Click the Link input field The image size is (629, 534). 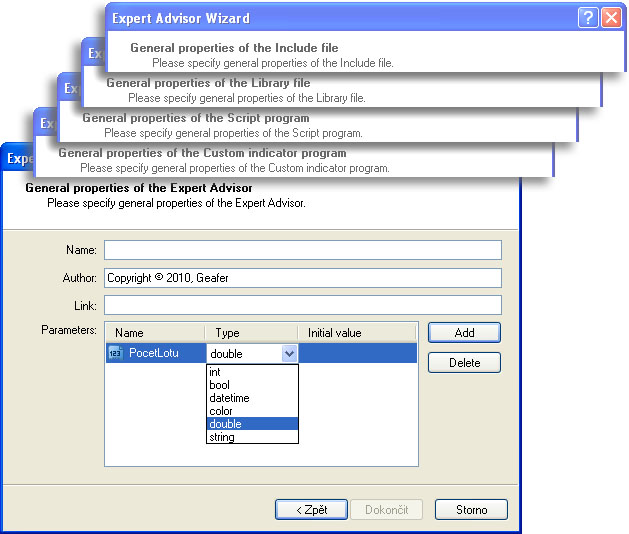(x=302, y=305)
